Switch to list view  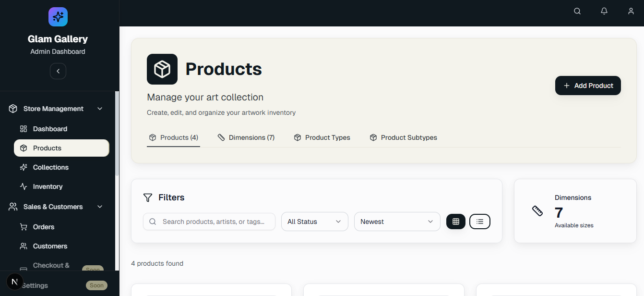click(x=480, y=222)
